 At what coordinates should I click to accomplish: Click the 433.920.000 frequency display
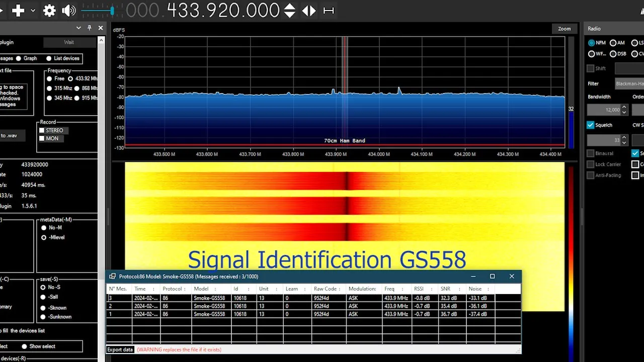[202, 10]
